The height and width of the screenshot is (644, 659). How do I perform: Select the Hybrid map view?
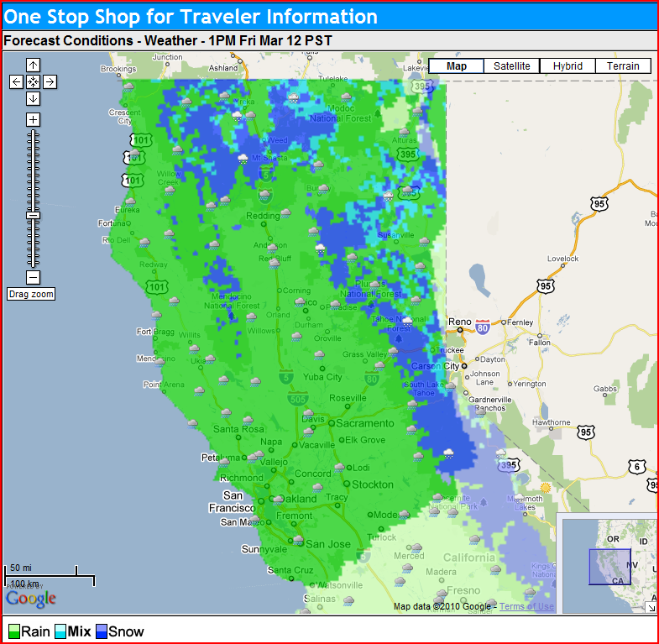567,66
